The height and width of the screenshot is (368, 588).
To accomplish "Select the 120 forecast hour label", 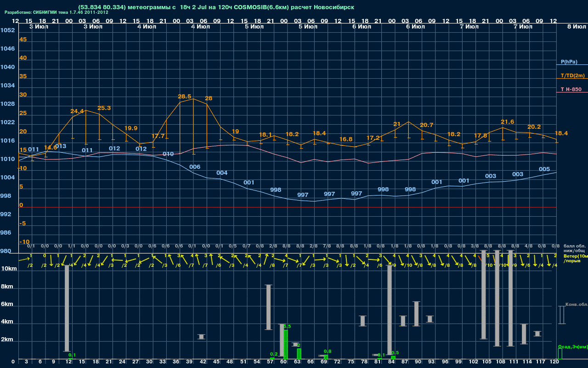I will [554, 362].
